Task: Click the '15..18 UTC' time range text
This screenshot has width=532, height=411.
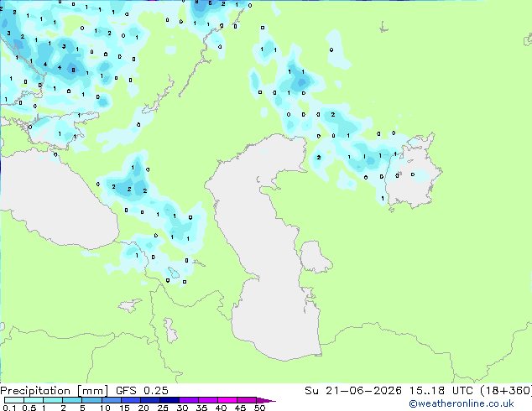Action: pos(441,391)
